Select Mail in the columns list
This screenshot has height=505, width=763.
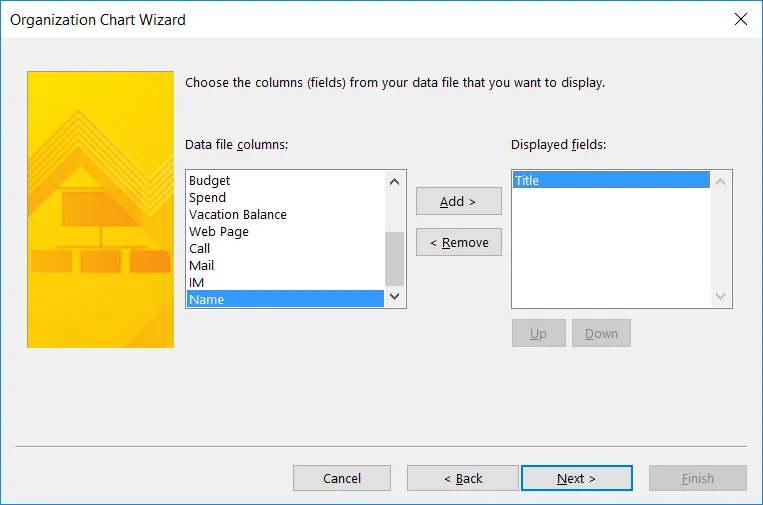(285, 266)
